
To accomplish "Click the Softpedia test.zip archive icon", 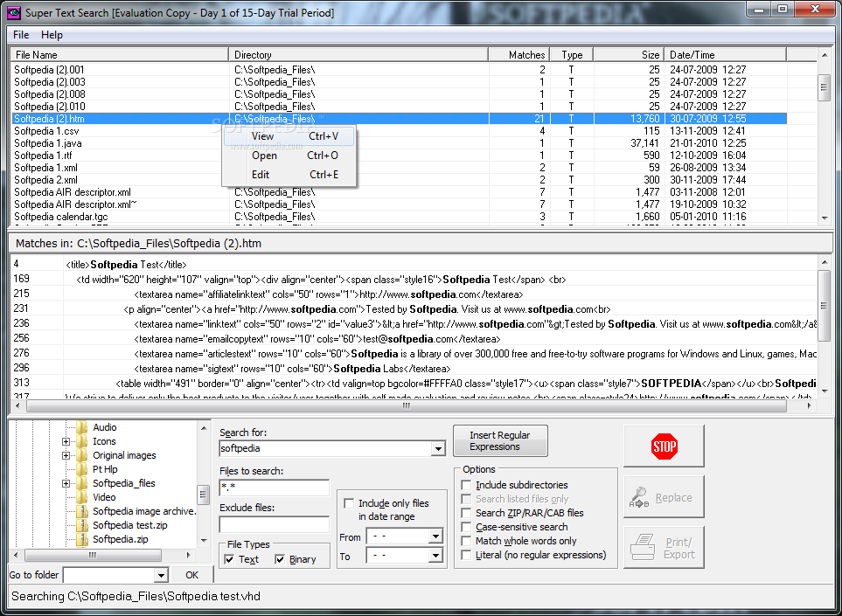I will pos(82,525).
